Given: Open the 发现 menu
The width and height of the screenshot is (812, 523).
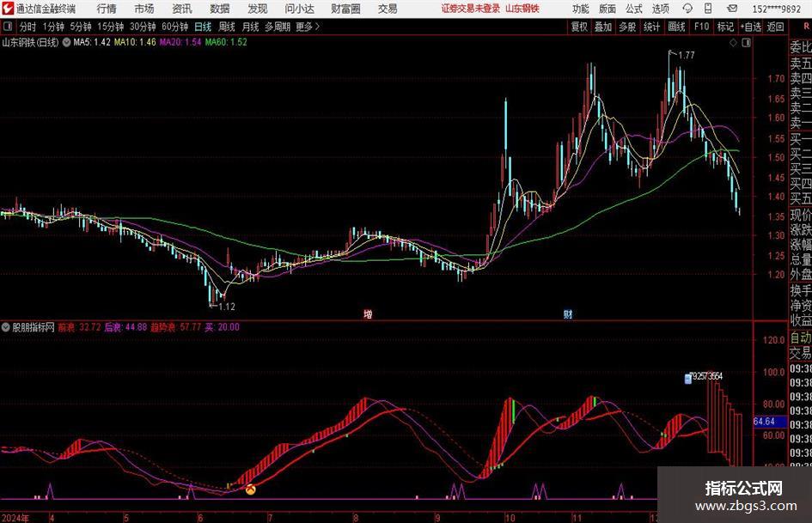Looking at the screenshot, I should 258,9.
